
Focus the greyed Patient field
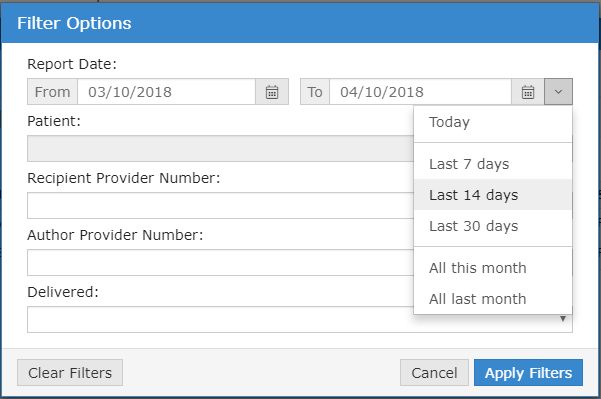point(220,148)
